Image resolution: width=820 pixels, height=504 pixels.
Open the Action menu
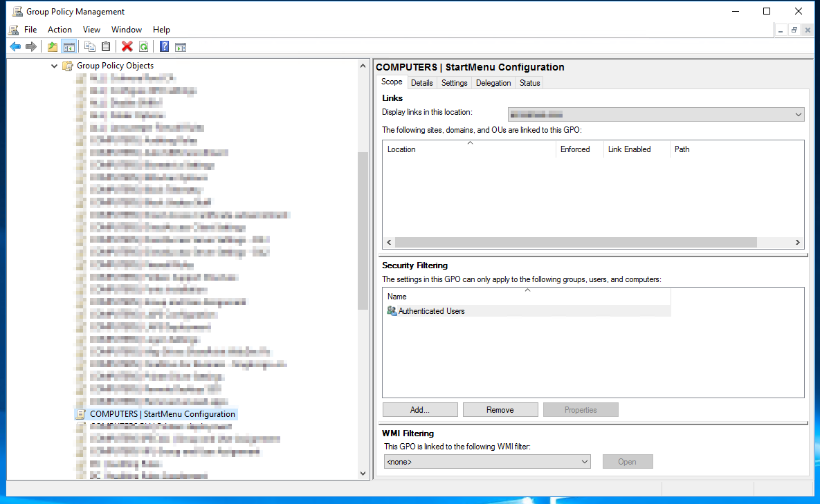pos(60,30)
